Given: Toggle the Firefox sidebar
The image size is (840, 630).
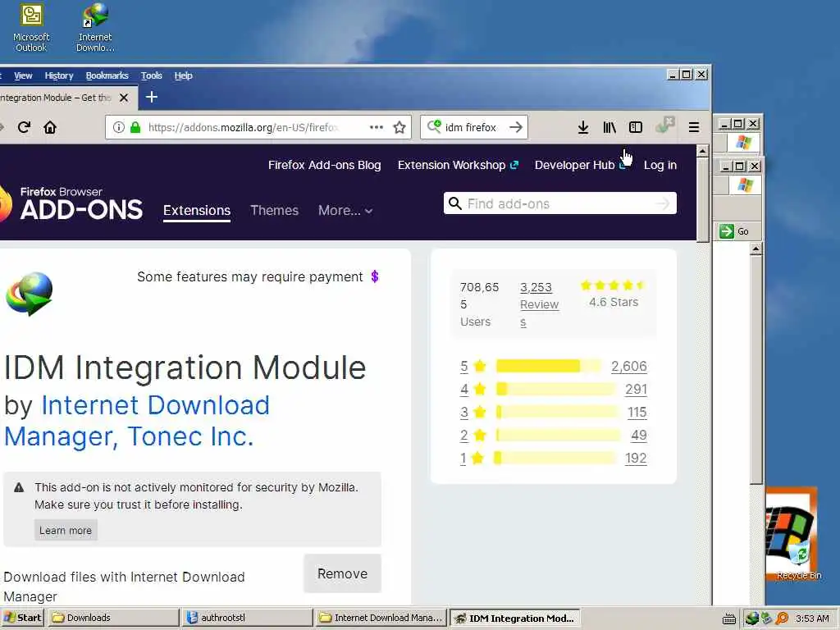Looking at the screenshot, I should pyautogui.click(x=636, y=127).
